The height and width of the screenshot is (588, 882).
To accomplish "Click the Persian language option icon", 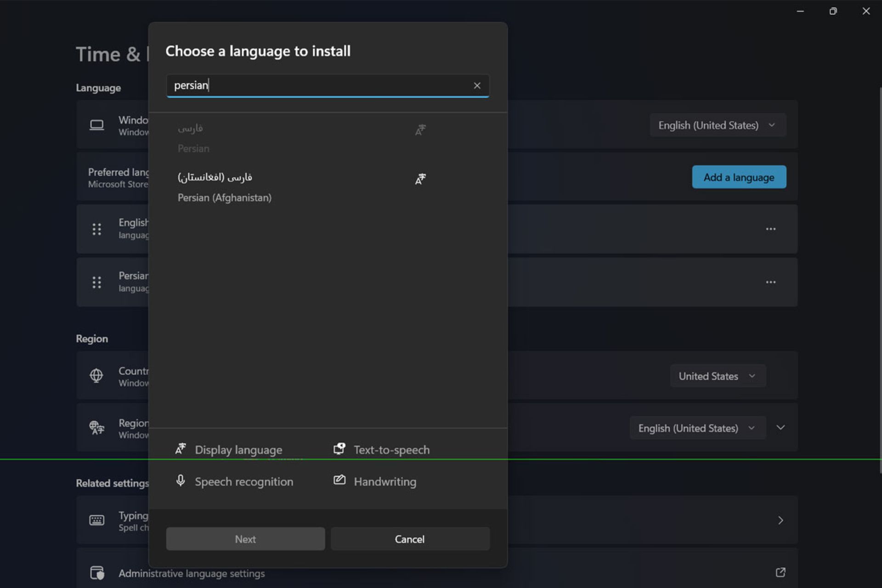I will 420,129.
